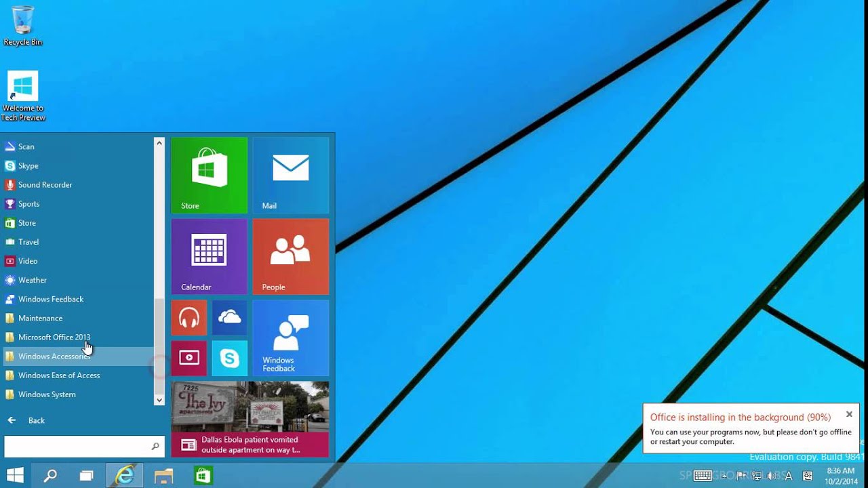The image size is (868, 488).
Task: Click the Korean IME language indicator
Action: pos(808,476)
